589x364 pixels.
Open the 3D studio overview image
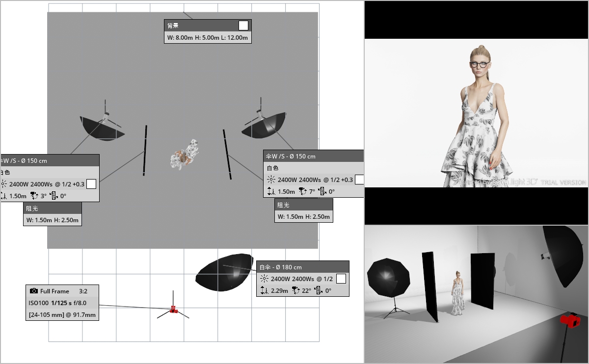[x=476, y=294]
